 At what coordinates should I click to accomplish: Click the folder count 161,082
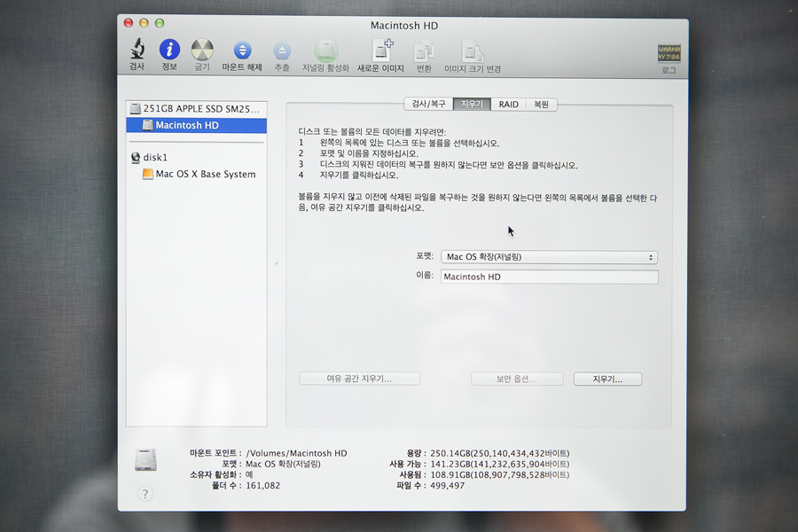coord(262,486)
